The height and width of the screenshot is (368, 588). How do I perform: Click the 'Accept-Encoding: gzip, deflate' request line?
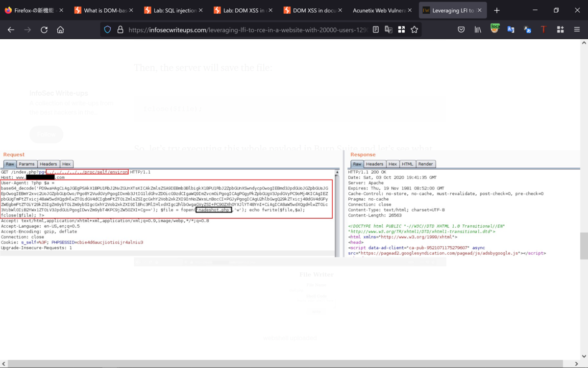(39, 232)
